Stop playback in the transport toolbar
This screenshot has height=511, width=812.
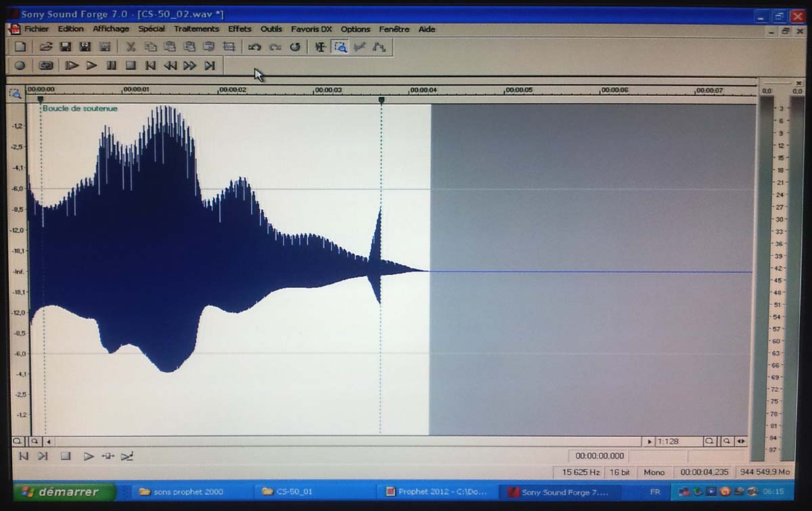[x=131, y=66]
